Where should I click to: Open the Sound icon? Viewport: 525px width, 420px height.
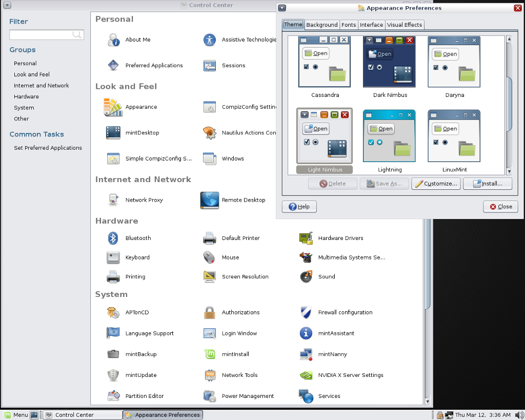pyautogui.click(x=306, y=276)
